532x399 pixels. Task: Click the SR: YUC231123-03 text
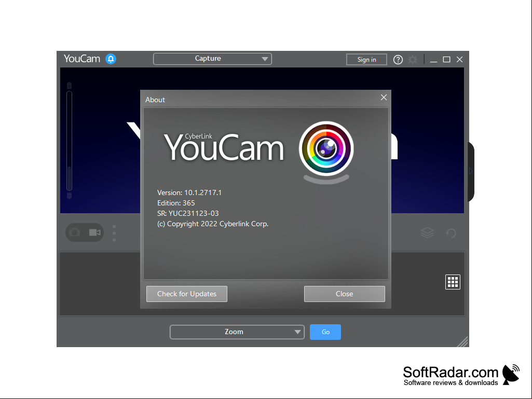(x=188, y=213)
